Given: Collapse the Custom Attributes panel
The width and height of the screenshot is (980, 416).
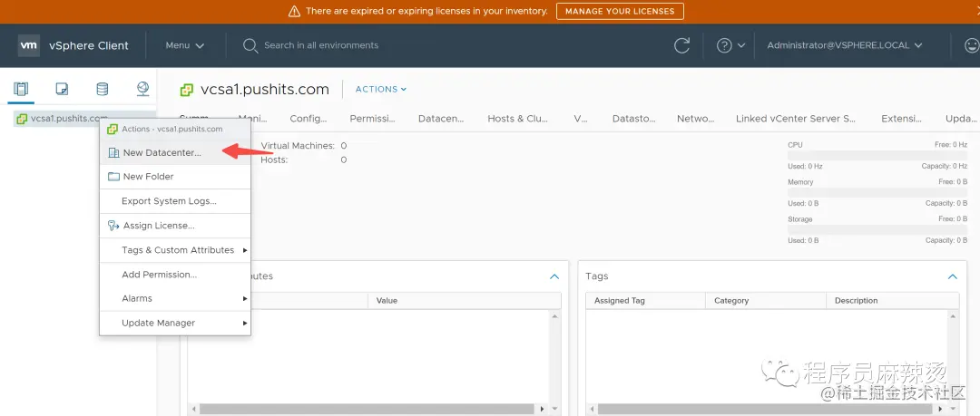Looking at the screenshot, I should [554, 276].
